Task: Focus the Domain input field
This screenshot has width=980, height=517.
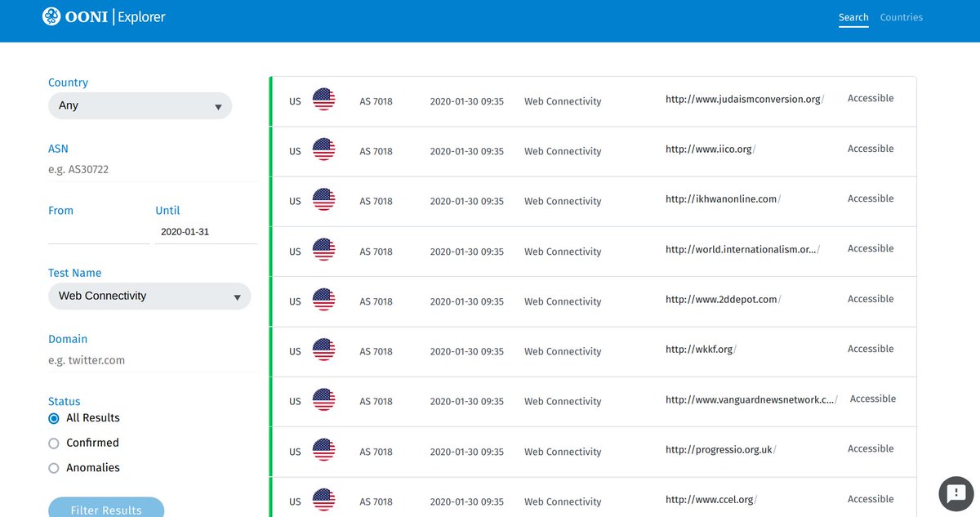Action: (153, 360)
